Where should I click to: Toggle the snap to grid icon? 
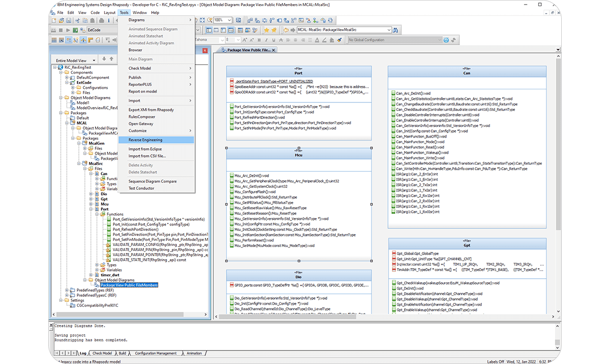coord(61,40)
